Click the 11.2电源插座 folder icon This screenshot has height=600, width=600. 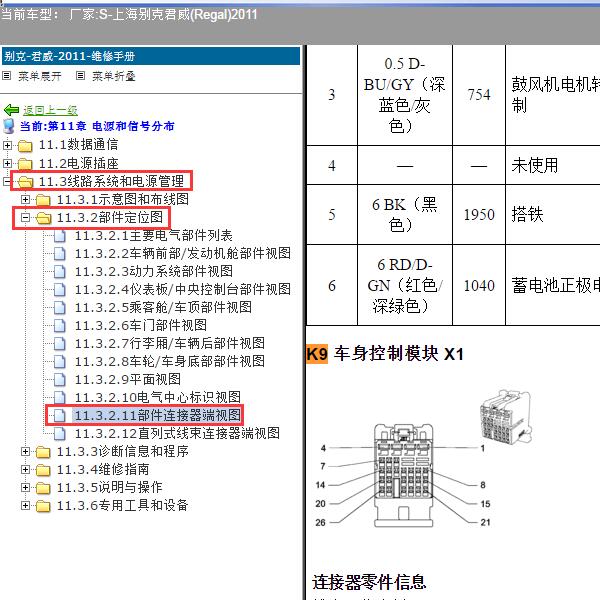pos(25,164)
